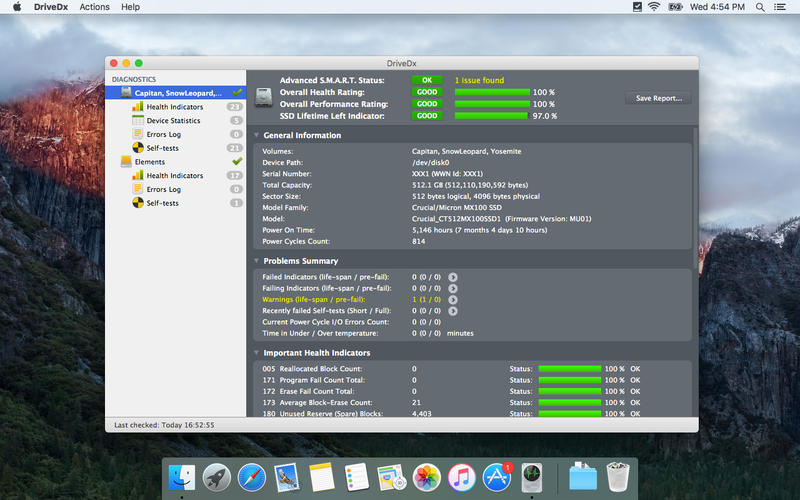Viewport: 800px width, 500px height.
Task: Click the main panel vertical scrollbar
Action: coord(695,199)
